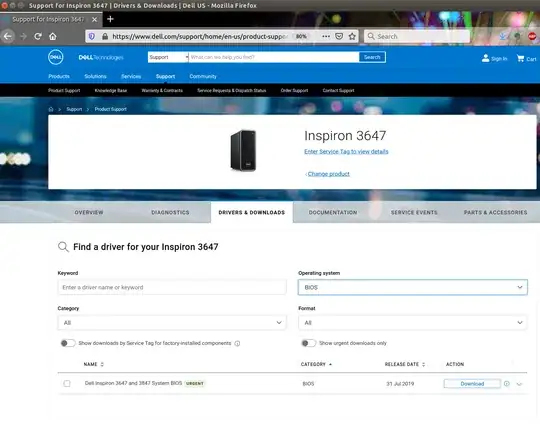Click the red ABP extension icon

pyautogui.click(x=532, y=36)
